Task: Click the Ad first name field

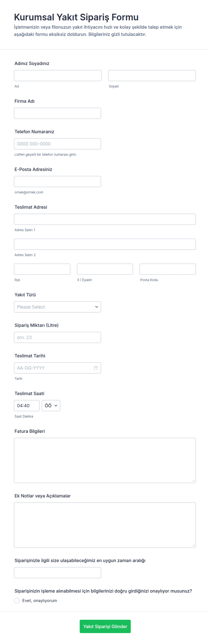Action: (58, 76)
